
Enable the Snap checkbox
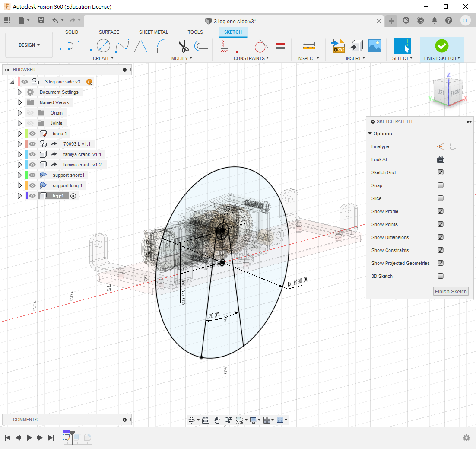(441, 185)
